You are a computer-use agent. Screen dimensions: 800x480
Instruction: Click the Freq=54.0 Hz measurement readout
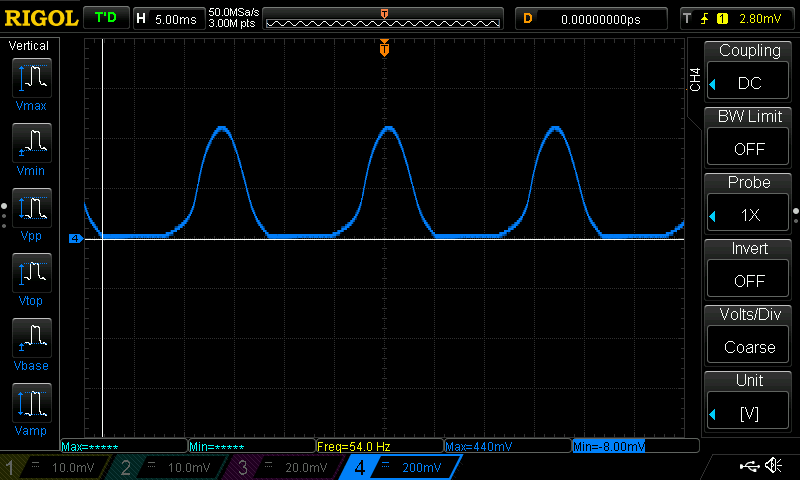(x=378, y=445)
